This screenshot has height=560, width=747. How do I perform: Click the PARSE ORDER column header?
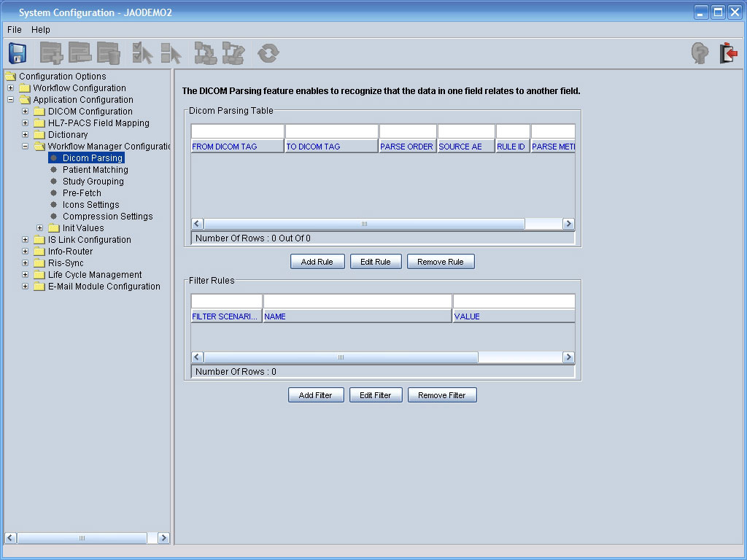pyautogui.click(x=408, y=146)
